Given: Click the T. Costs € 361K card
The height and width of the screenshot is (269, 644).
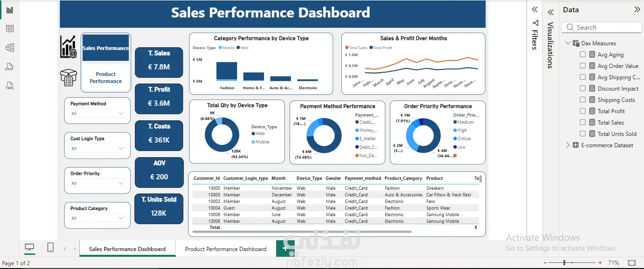Looking at the screenshot, I should click(159, 135).
